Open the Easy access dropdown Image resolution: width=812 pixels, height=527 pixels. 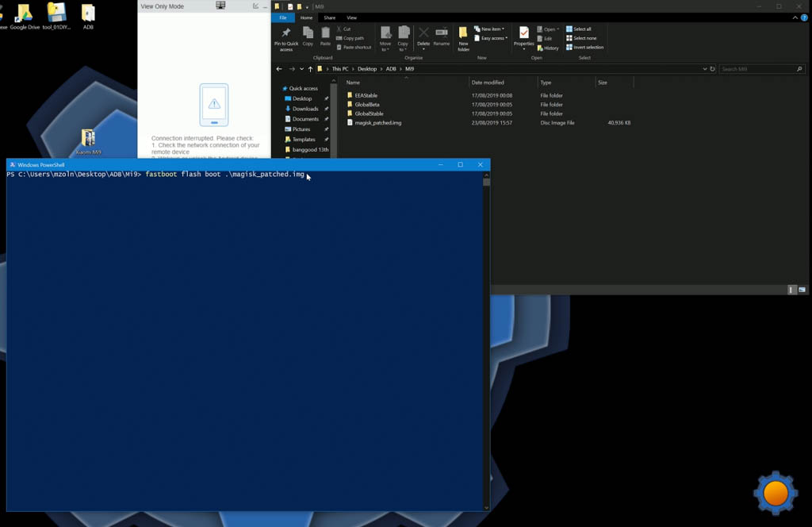point(491,38)
